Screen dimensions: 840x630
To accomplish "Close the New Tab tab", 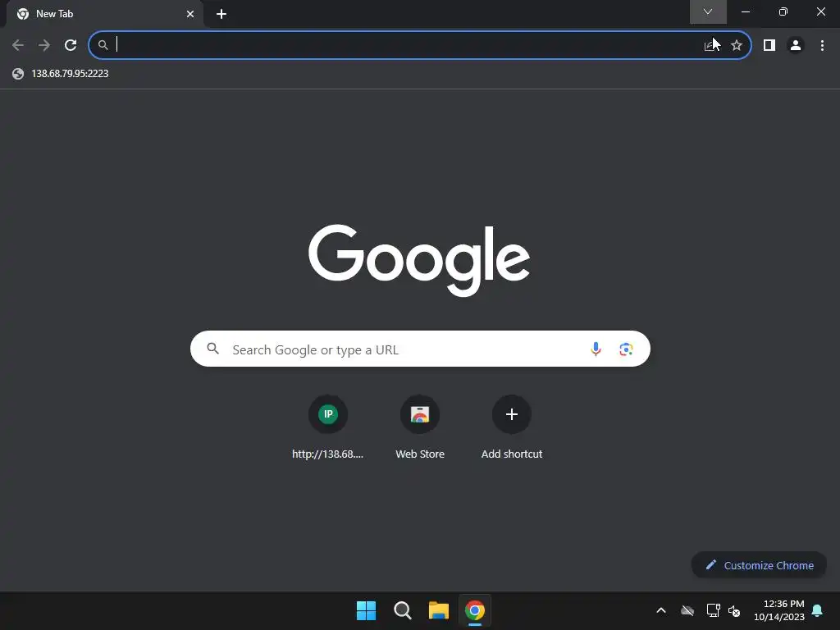I will 190,14.
